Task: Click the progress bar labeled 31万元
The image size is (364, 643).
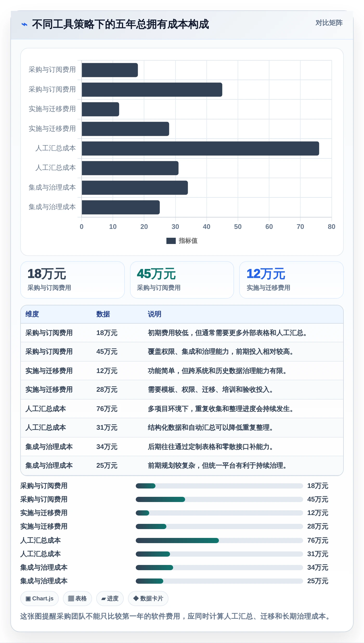Action: click(219, 554)
